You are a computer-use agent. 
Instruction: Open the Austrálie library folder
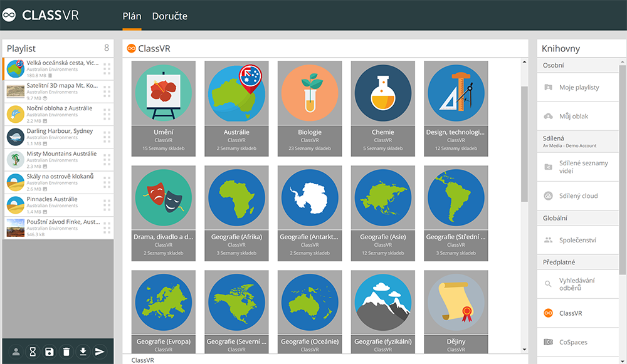click(x=237, y=108)
